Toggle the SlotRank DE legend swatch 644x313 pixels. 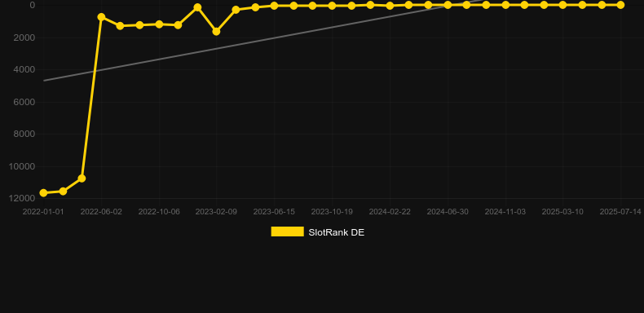(x=287, y=231)
